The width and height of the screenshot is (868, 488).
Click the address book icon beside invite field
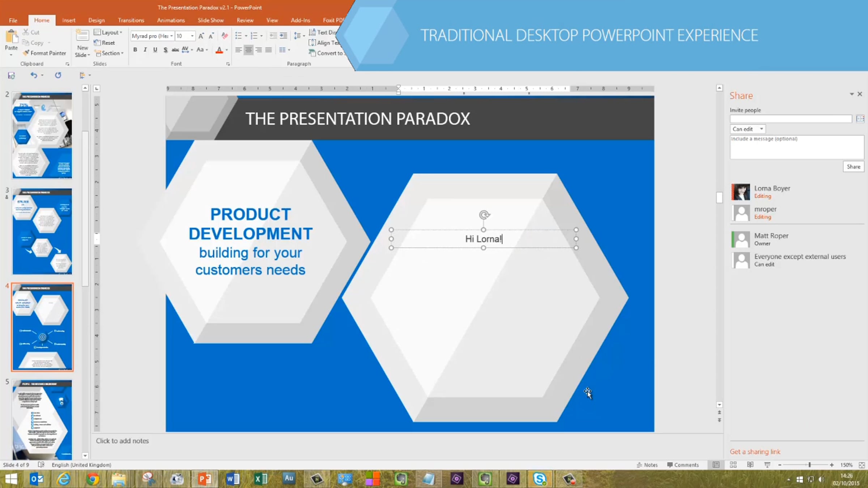click(860, 119)
